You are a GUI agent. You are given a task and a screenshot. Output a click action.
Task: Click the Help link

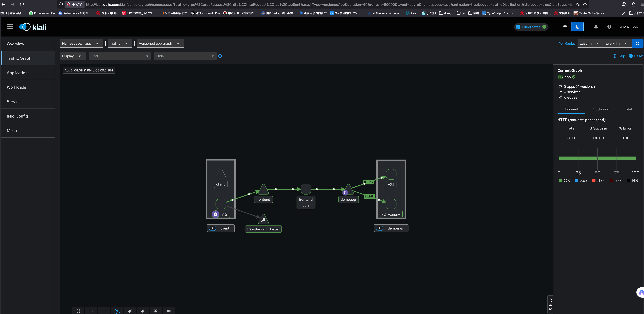(619, 56)
